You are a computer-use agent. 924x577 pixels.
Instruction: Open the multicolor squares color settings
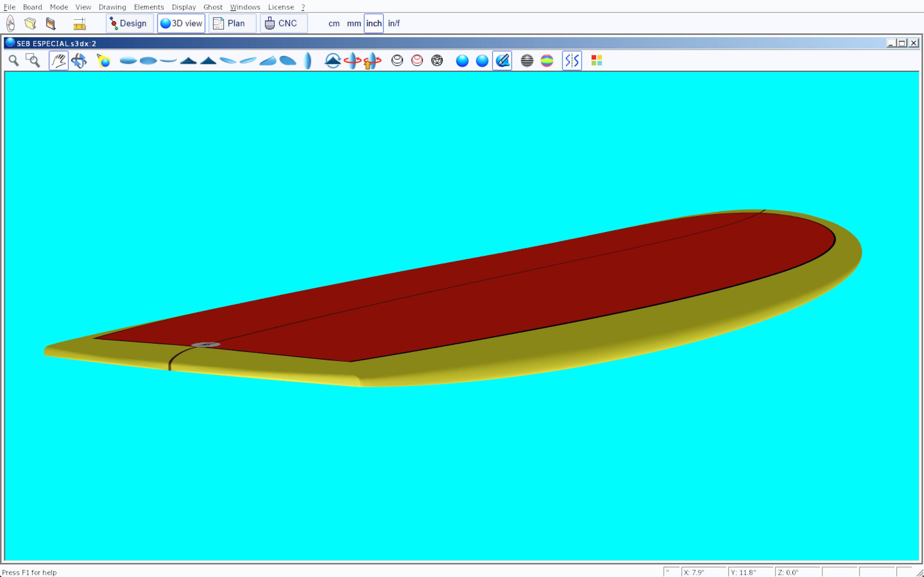596,61
